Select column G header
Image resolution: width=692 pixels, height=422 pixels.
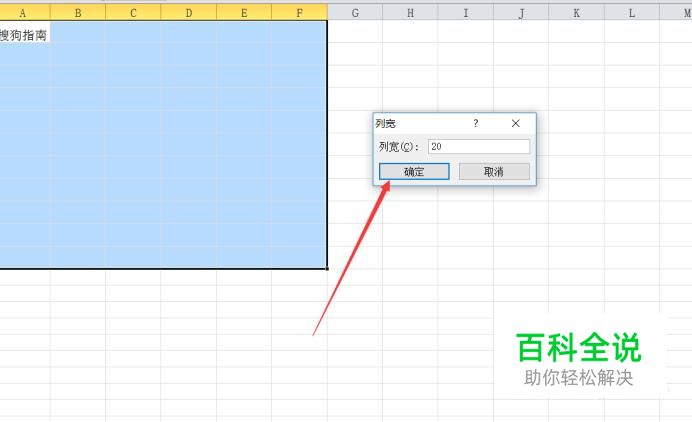355,13
